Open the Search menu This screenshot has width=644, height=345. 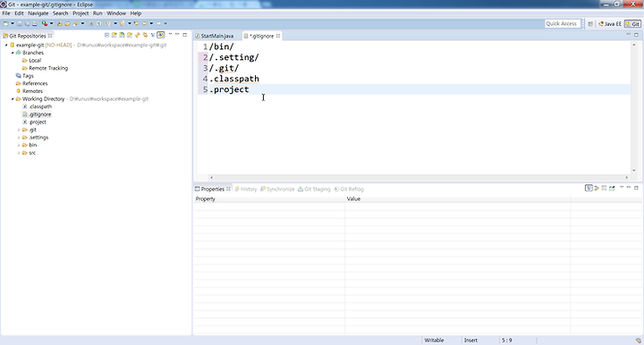[x=61, y=13]
